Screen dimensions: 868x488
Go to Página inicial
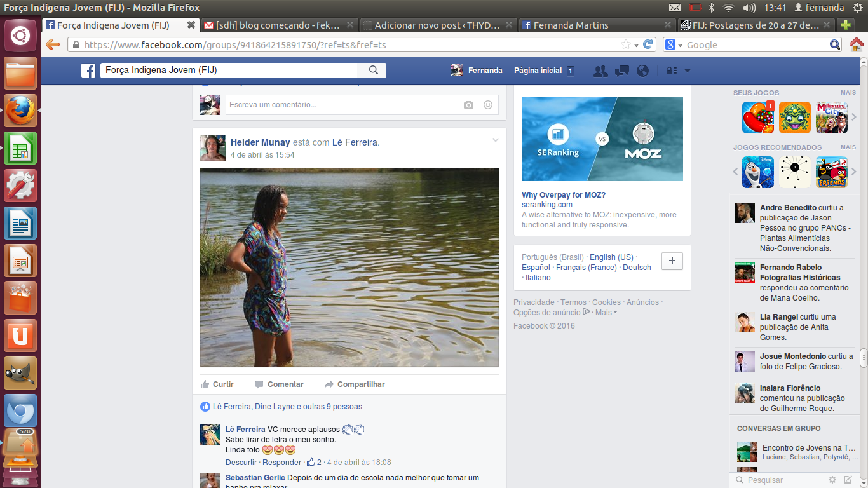tap(538, 71)
